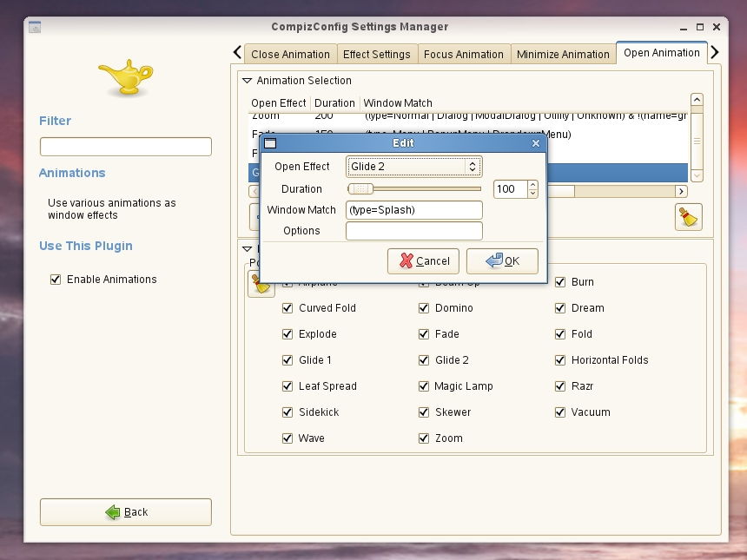The image size is (747, 560).
Task: Toggle the Explode checkbox
Action: click(x=288, y=334)
